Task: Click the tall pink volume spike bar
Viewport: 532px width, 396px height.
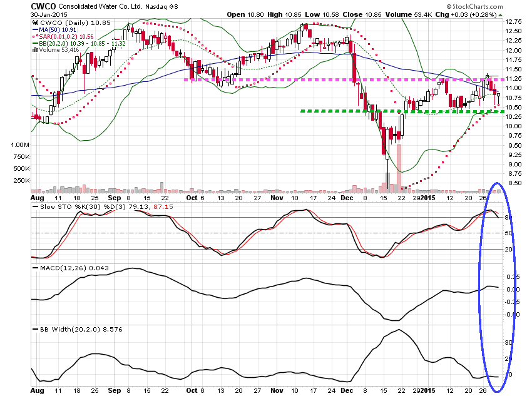Action: [399, 168]
